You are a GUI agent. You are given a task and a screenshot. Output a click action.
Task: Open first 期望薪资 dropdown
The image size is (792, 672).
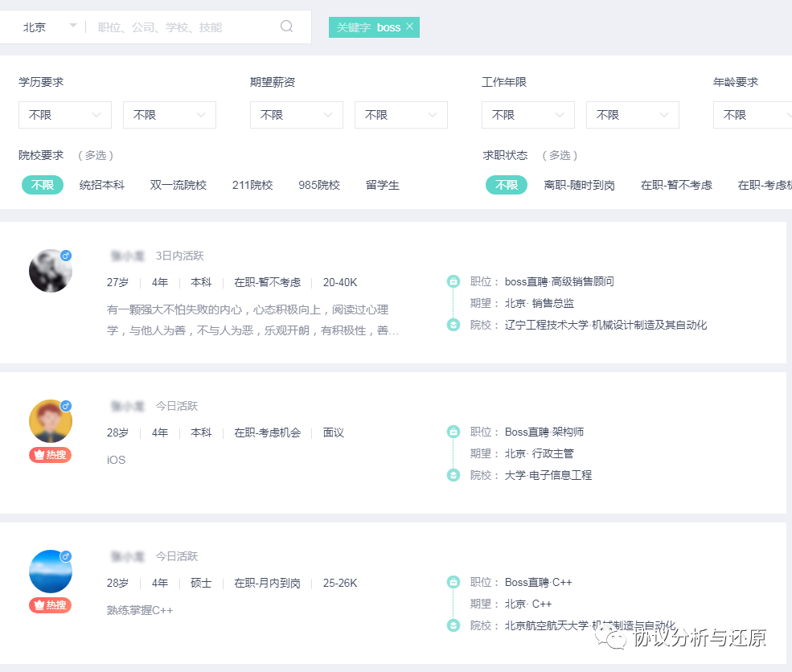[297, 115]
